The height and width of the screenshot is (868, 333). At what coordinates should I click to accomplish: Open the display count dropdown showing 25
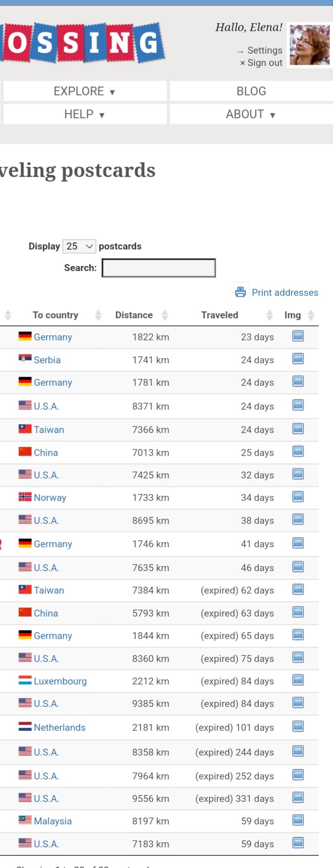tap(79, 246)
